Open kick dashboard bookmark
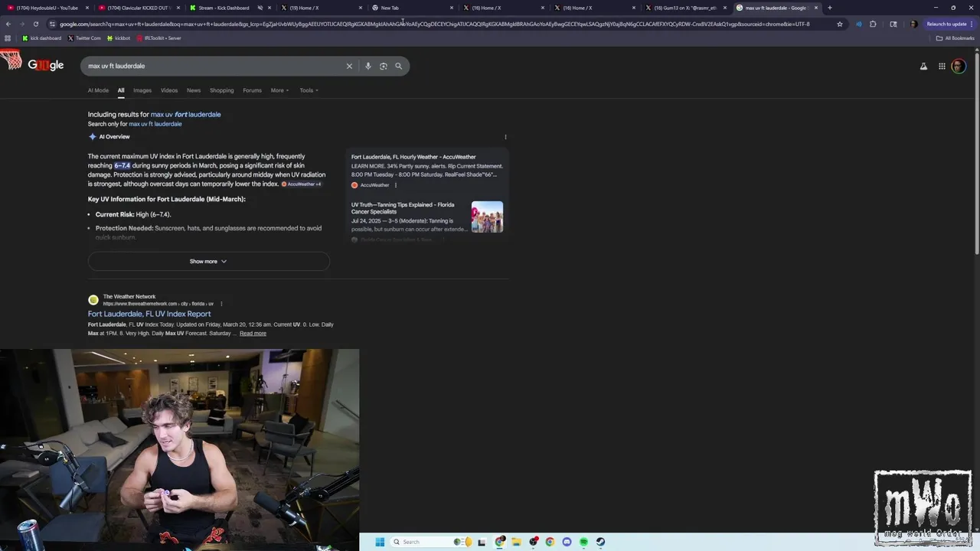 (x=42, y=38)
